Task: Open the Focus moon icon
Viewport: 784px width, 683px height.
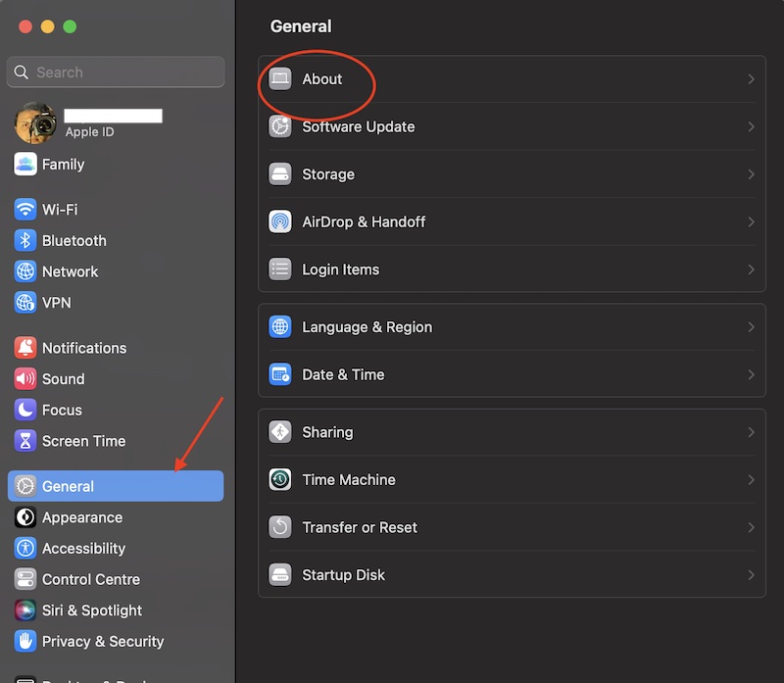Action: (25, 410)
